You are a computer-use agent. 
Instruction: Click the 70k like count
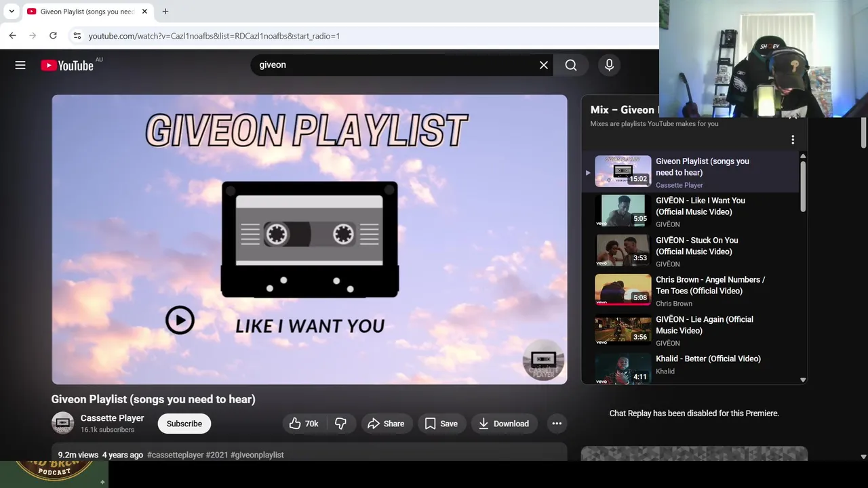(312, 424)
